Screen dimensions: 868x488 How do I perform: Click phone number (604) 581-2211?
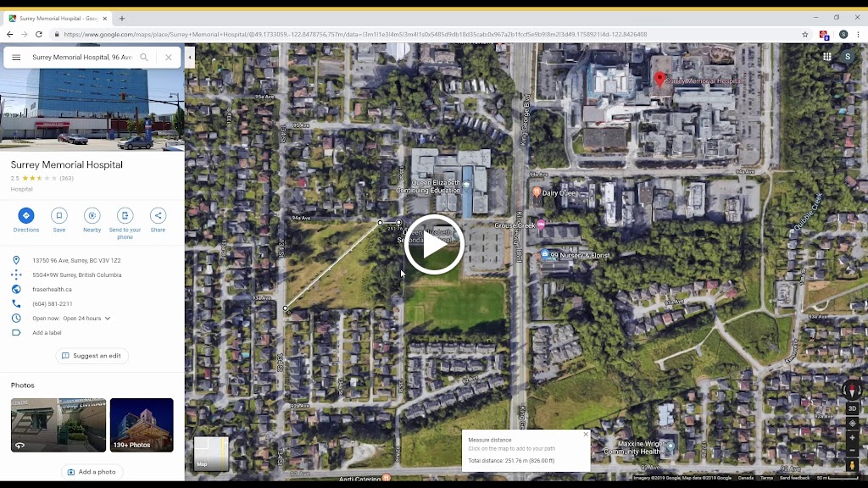point(53,304)
